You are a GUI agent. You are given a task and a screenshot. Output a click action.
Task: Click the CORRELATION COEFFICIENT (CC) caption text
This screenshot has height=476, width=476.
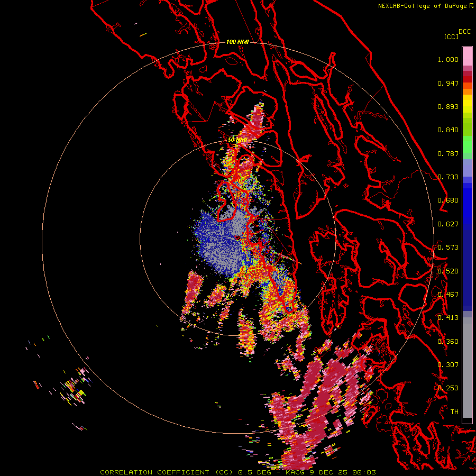pos(167,472)
